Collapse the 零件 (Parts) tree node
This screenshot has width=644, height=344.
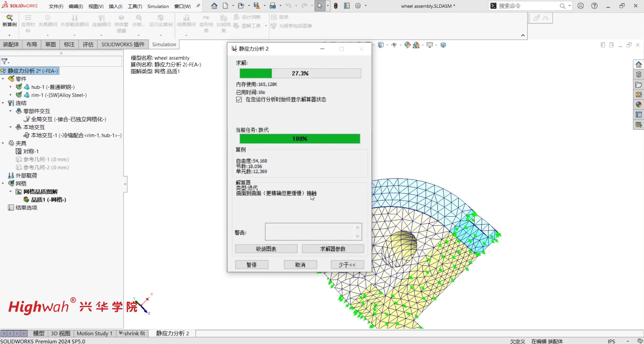pos(3,79)
